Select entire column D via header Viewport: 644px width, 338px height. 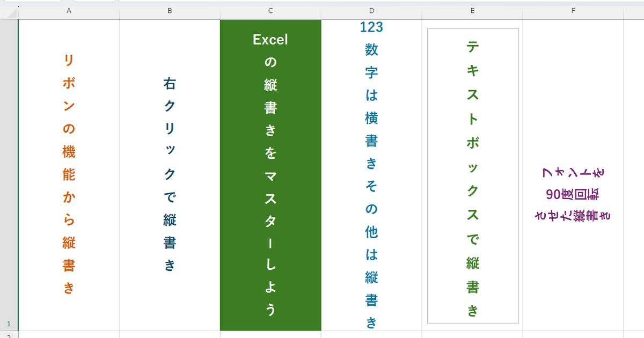[371, 11]
